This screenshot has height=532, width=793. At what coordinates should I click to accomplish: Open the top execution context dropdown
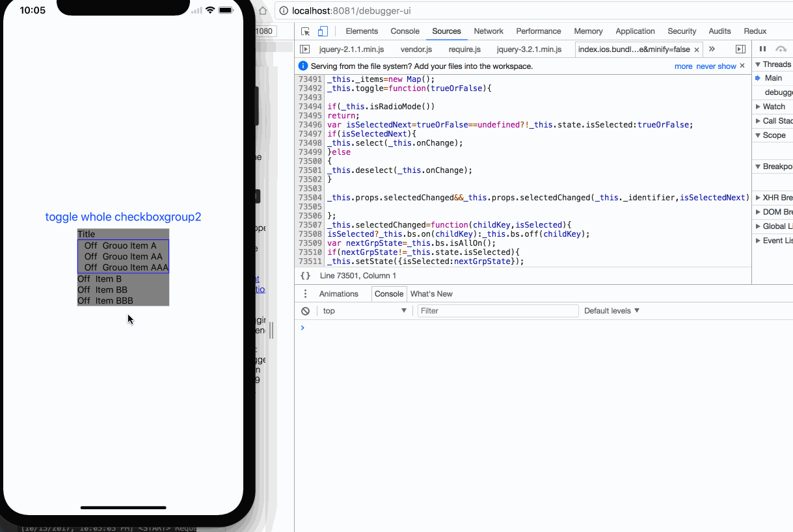(364, 311)
